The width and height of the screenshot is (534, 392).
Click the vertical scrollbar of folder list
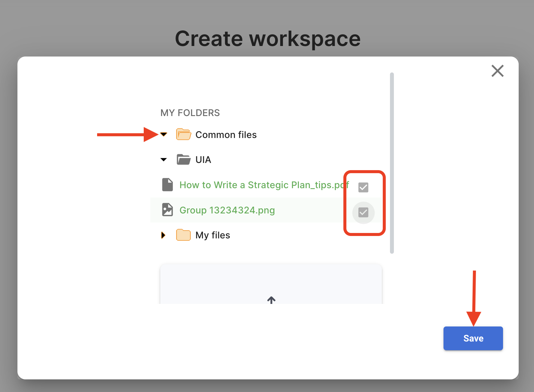tap(392, 163)
